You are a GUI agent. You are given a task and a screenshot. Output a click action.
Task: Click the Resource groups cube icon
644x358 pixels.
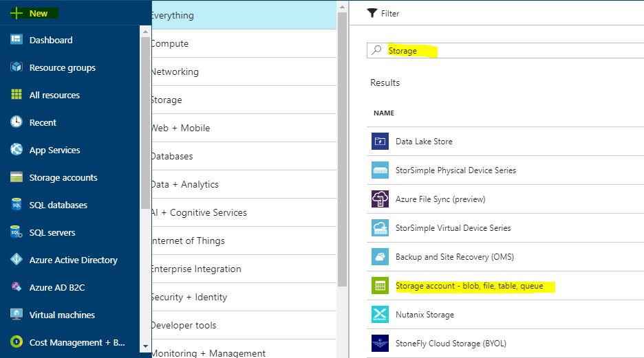pyautogui.click(x=17, y=67)
